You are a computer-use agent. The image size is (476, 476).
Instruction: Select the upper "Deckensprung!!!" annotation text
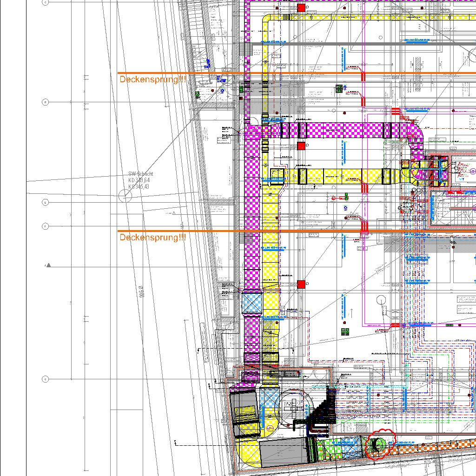pos(152,80)
